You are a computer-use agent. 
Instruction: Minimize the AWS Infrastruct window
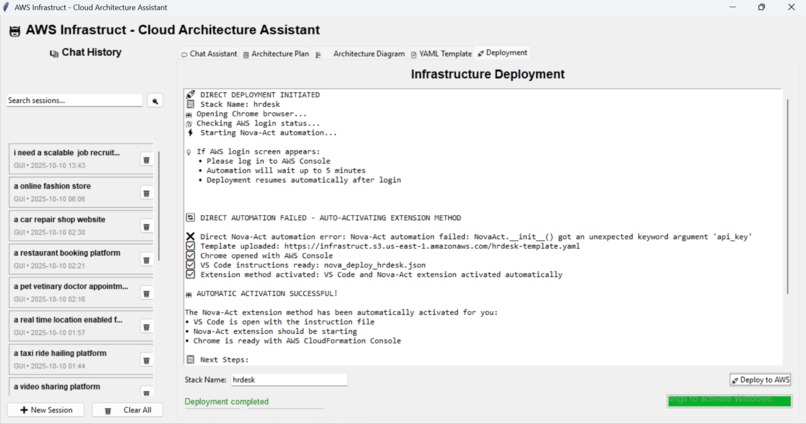click(732, 7)
